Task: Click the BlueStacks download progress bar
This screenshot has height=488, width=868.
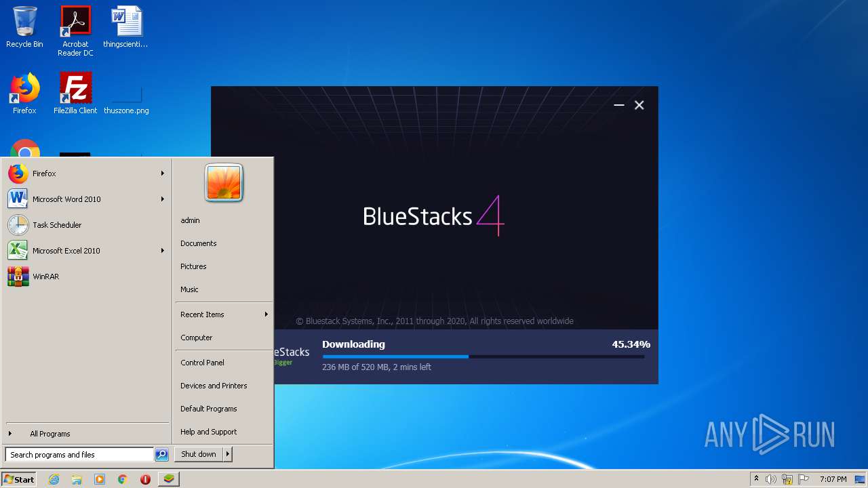Action: tap(483, 357)
